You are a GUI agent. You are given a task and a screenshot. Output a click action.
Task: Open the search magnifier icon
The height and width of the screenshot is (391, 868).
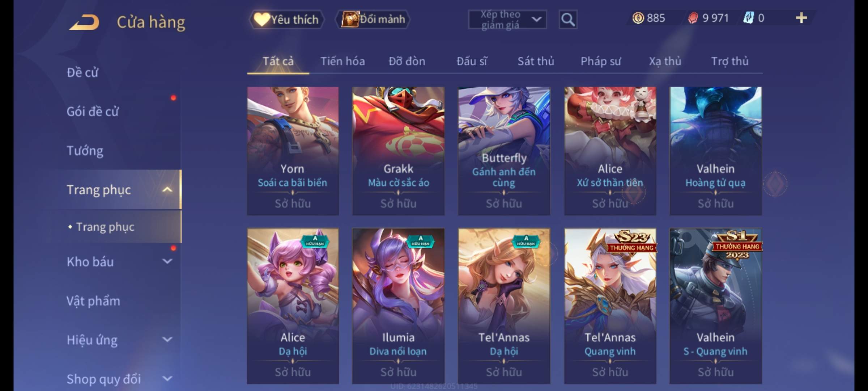coord(568,19)
